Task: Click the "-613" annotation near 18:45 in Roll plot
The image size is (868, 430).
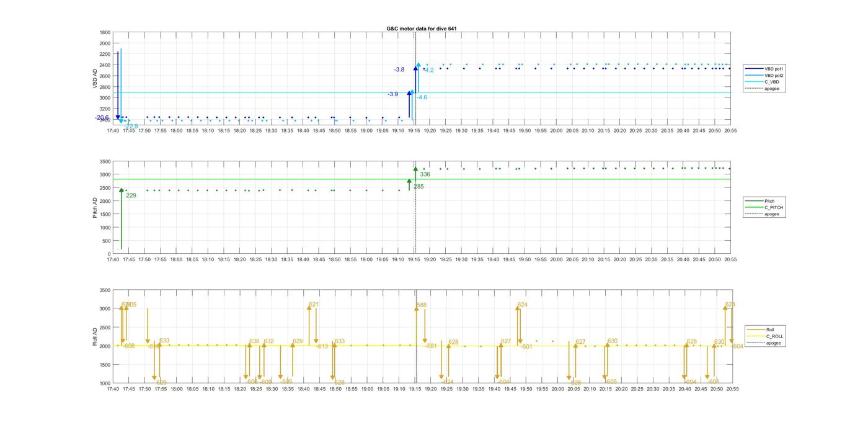Action: pyautogui.click(x=322, y=347)
